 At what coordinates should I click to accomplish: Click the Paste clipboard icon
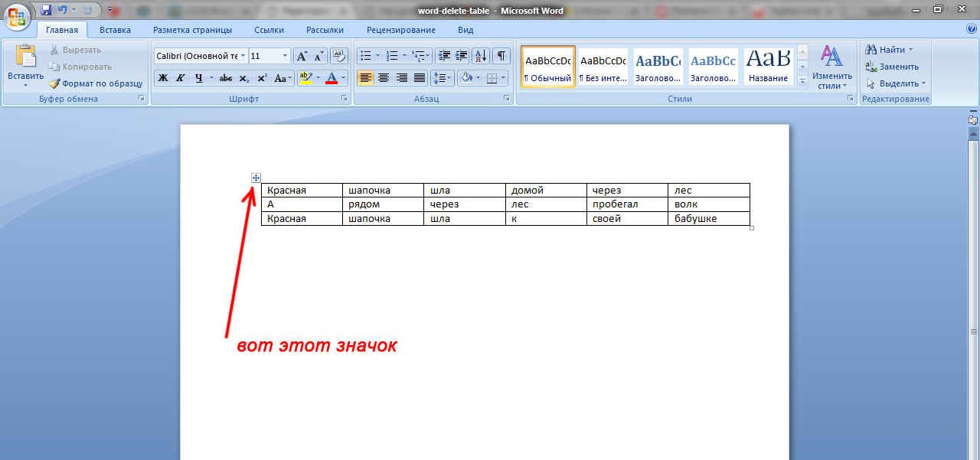coord(25,57)
